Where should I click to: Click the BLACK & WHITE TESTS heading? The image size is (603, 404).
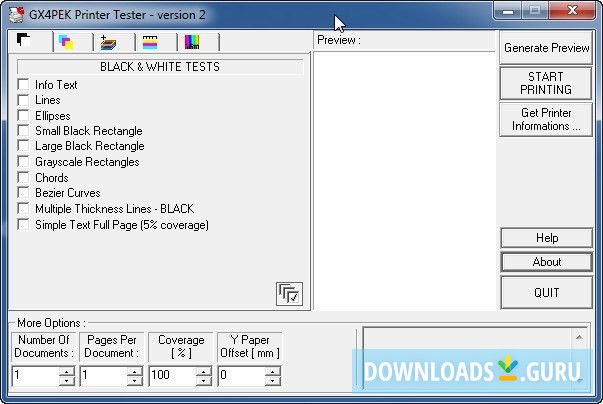(160, 67)
